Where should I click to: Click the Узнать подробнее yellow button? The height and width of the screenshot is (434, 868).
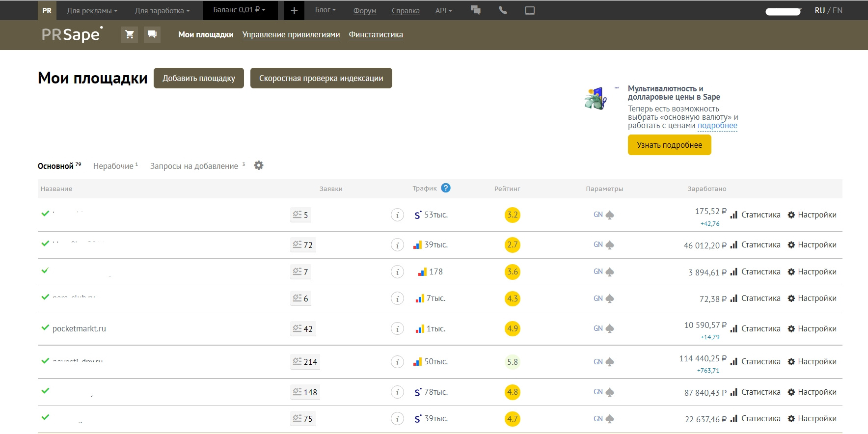coord(669,145)
